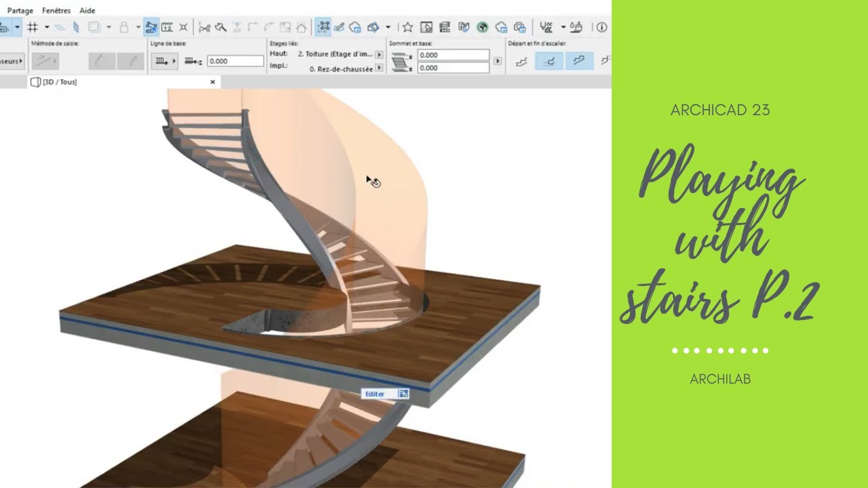
Task: Click the star favorites icon
Action: (x=408, y=27)
